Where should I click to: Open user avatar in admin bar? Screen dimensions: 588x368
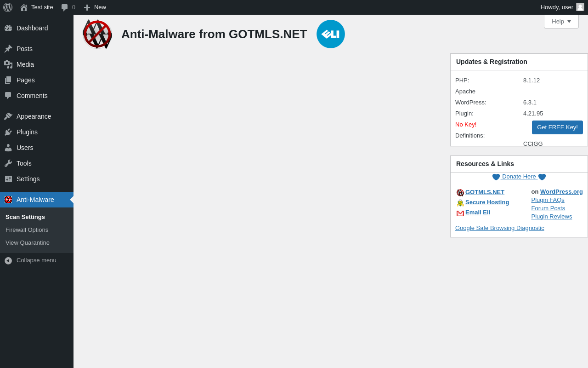click(580, 7)
